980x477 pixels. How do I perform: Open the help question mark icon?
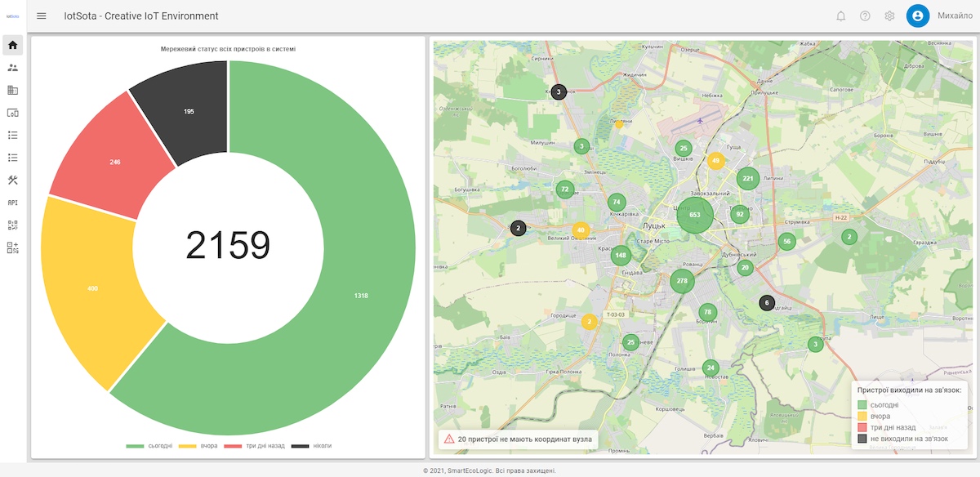click(x=865, y=16)
